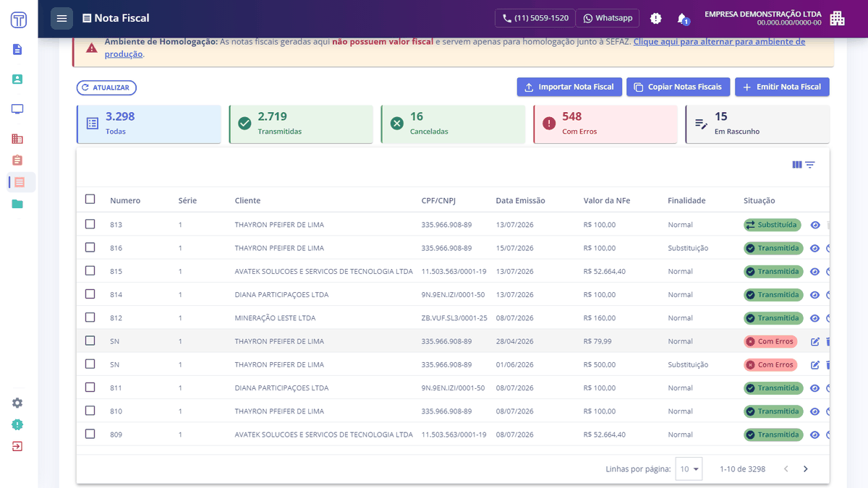Open the sidebar folder icon

(x=17, y=204)
